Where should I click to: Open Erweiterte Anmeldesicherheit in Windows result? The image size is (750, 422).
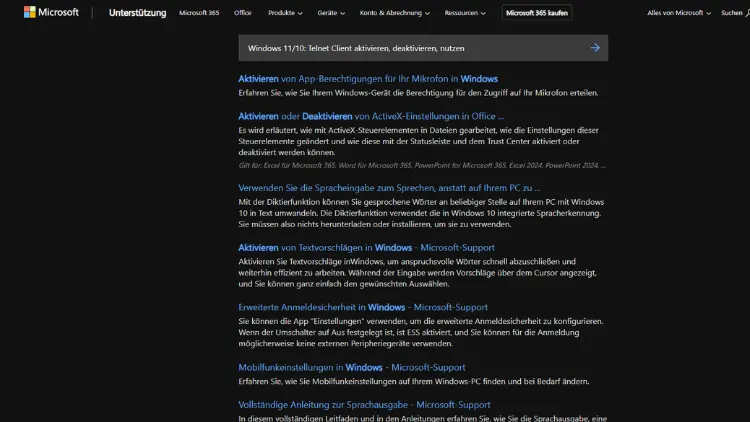(363, 307)
